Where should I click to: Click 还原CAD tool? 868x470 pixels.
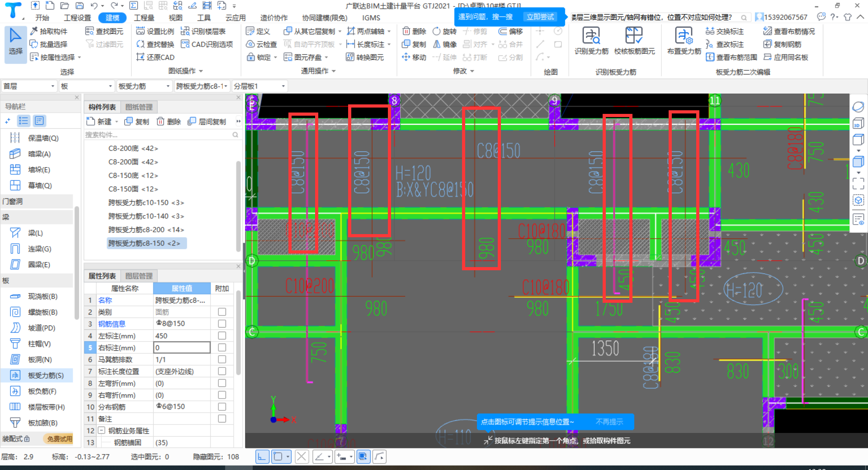(x=155, y=57)
